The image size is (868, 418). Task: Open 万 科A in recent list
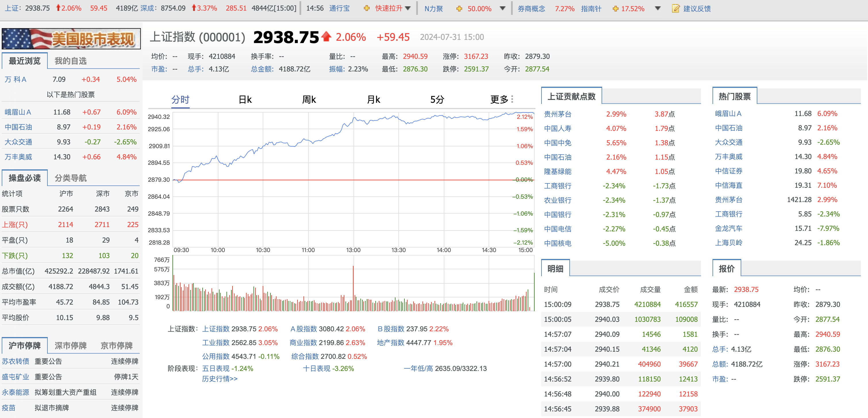click(16, 80)
